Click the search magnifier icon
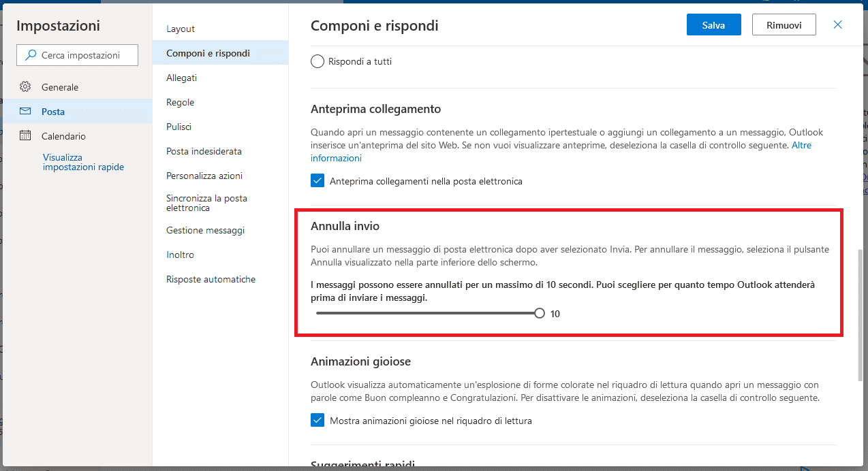Screen dimensions: 868x471 31,55
